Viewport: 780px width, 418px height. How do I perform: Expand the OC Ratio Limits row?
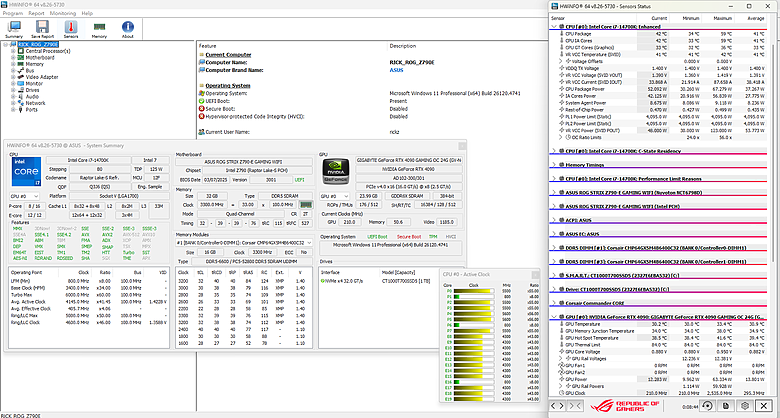coord(562,137)
